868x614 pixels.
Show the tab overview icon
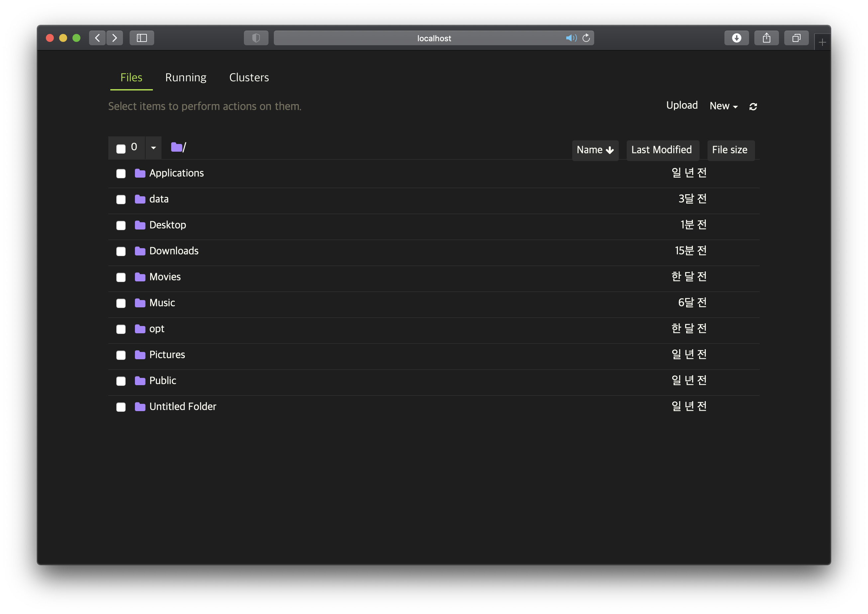pos(796,38)
